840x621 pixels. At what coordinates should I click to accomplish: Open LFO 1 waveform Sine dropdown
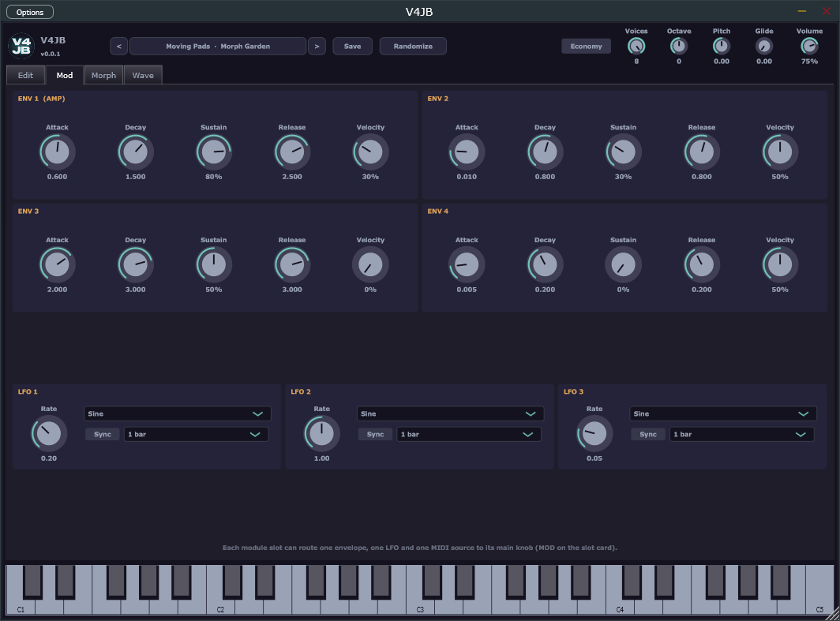pyautogui.click(x=178, y=413)
